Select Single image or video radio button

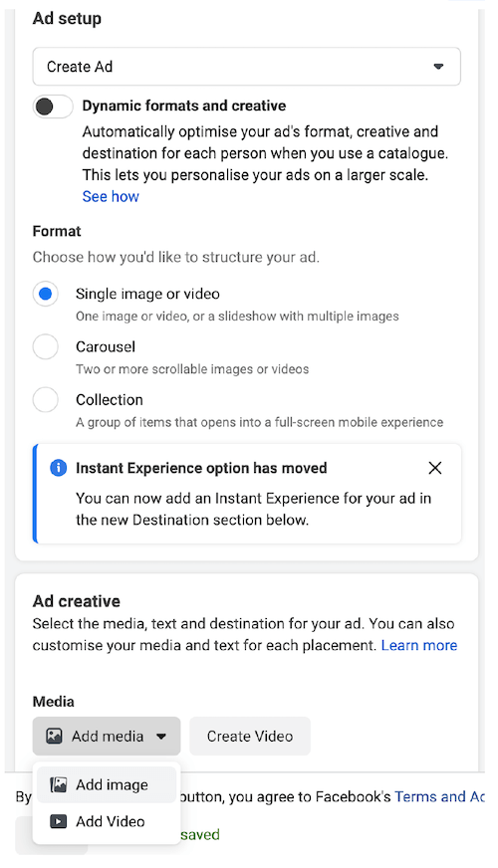click(x=46, y=294)
